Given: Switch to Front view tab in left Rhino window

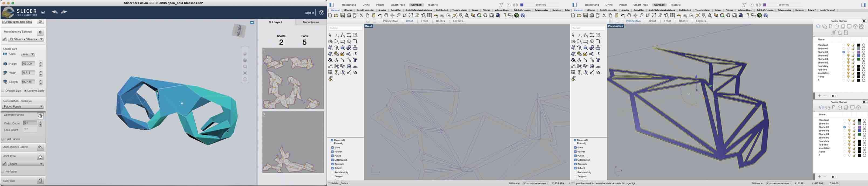Looking at the screenshot, I should pos(425,21).
